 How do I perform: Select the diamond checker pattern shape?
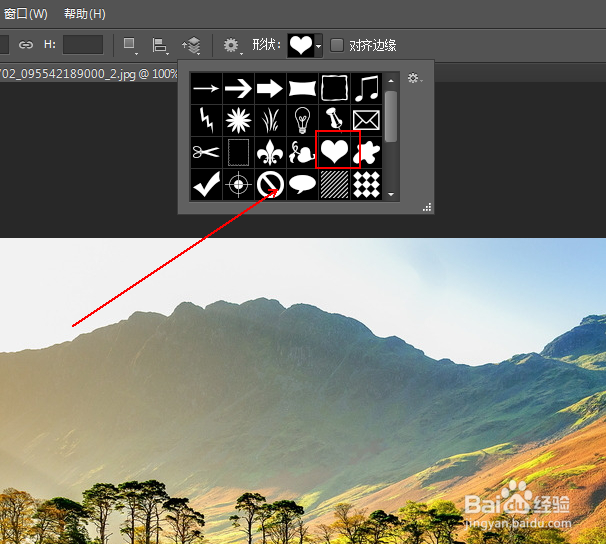(366, 184)
